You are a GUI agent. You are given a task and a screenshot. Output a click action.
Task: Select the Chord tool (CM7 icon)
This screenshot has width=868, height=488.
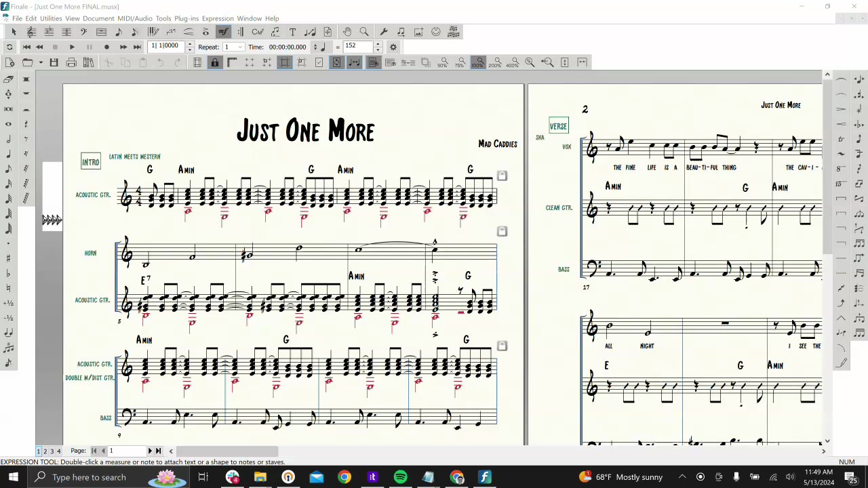tap(258, 32)
